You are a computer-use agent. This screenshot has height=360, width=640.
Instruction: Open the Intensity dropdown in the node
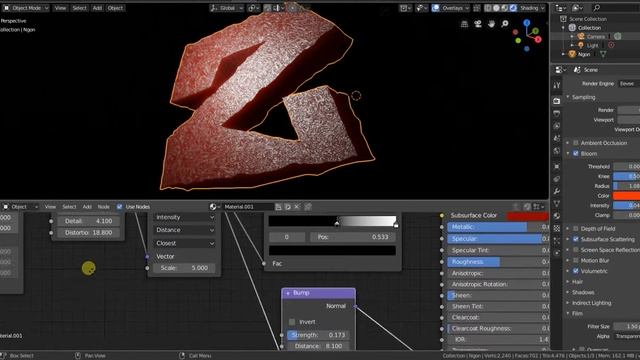(x=184, y=217)
